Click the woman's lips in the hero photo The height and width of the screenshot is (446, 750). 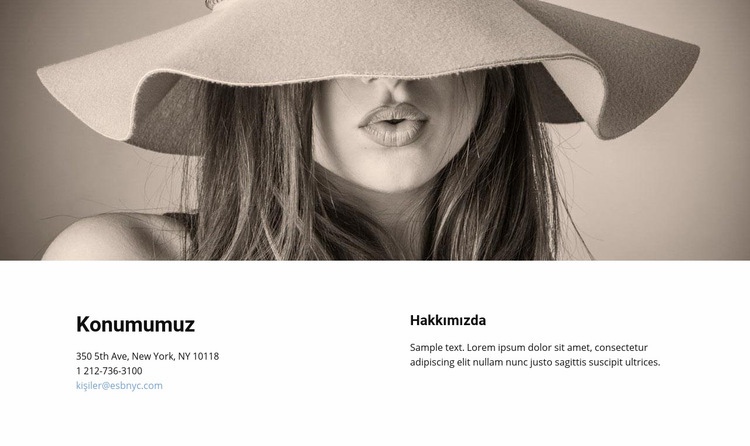pos(393,125)
